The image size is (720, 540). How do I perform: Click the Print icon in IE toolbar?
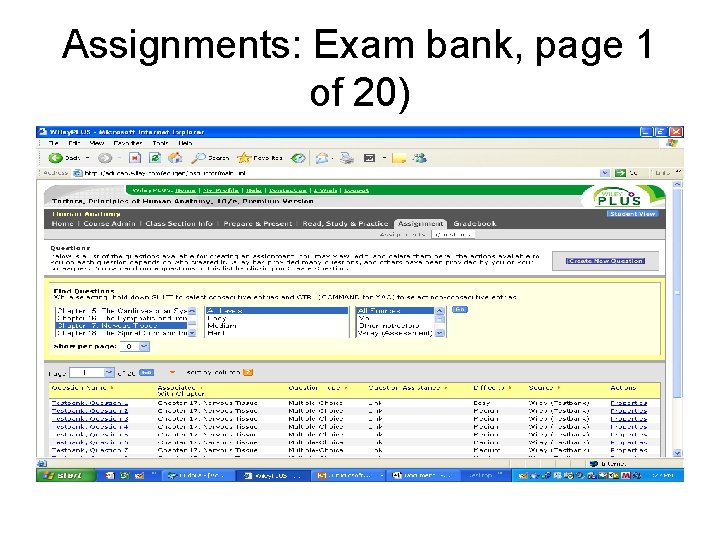click(347, 158)
